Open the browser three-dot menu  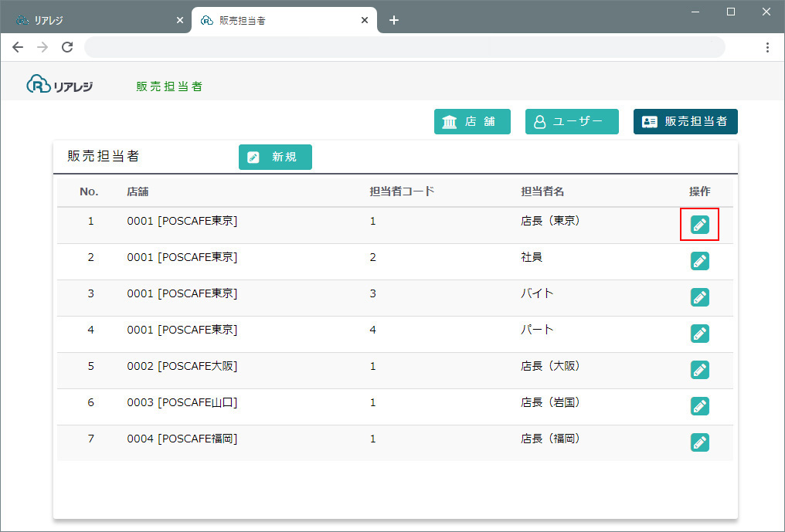click(767, 47)
